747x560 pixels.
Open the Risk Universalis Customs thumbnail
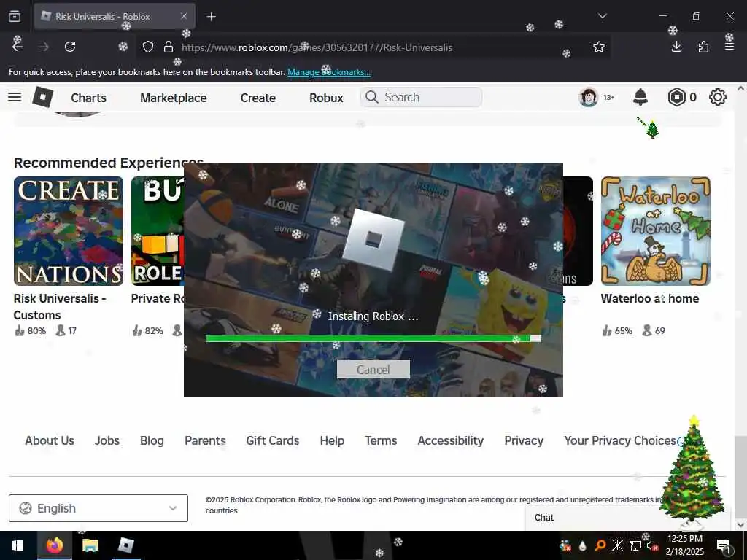coord(69,231)
